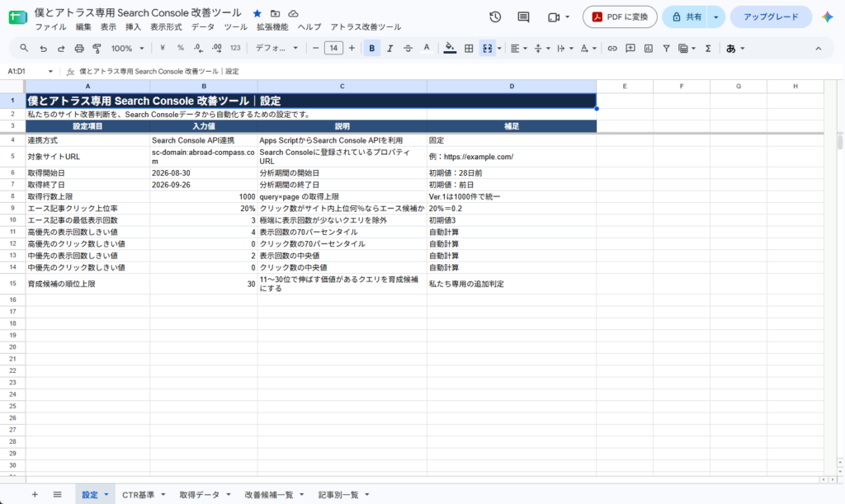The height and width of the screenshot is (504, 845).
Task: Click the redo arrow icon
Action: point(61,49)
